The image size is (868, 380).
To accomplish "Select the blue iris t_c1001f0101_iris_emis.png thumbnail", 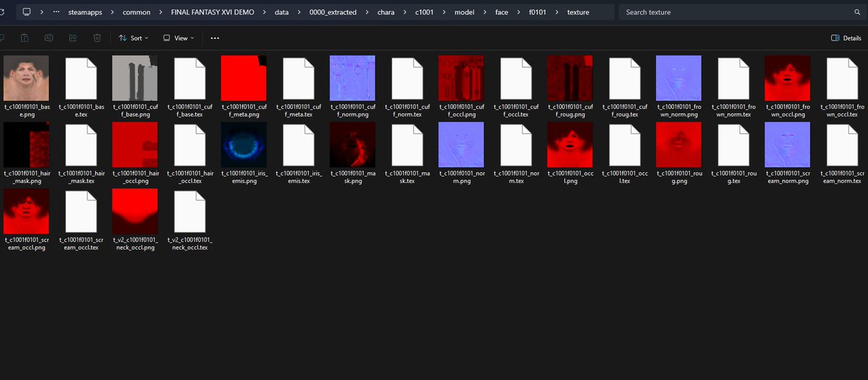I will point(244,145).
